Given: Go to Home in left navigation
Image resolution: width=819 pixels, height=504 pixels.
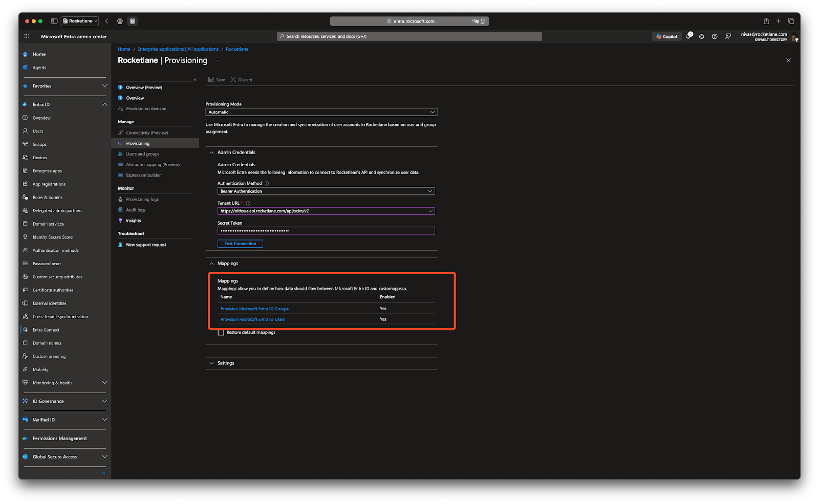Looking at the screenshot, I should pos(39,54).
